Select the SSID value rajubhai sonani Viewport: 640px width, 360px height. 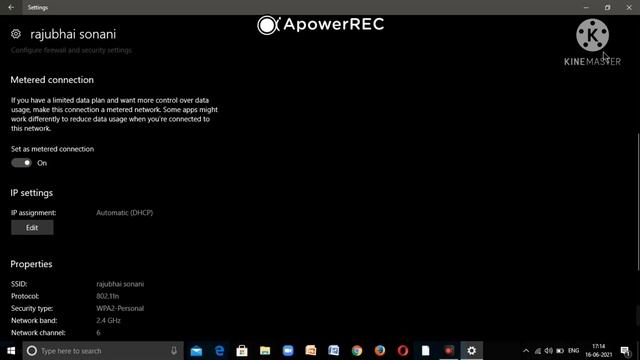120,284
